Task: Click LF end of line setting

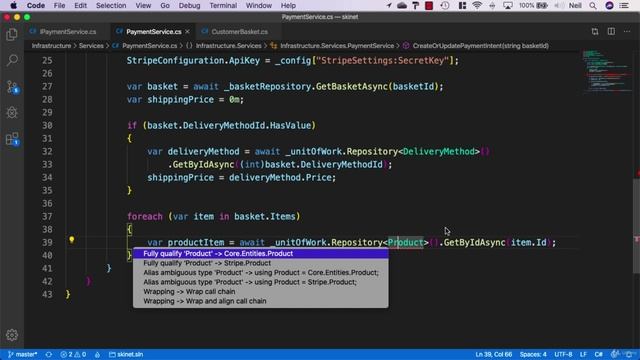Action: [x=583, y=354]
